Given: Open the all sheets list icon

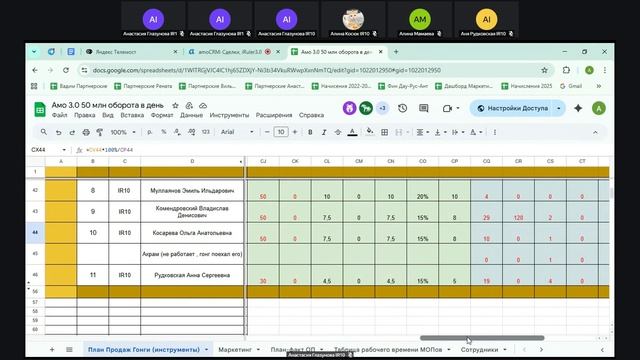Looking at the screenshot, I should 69,349.
